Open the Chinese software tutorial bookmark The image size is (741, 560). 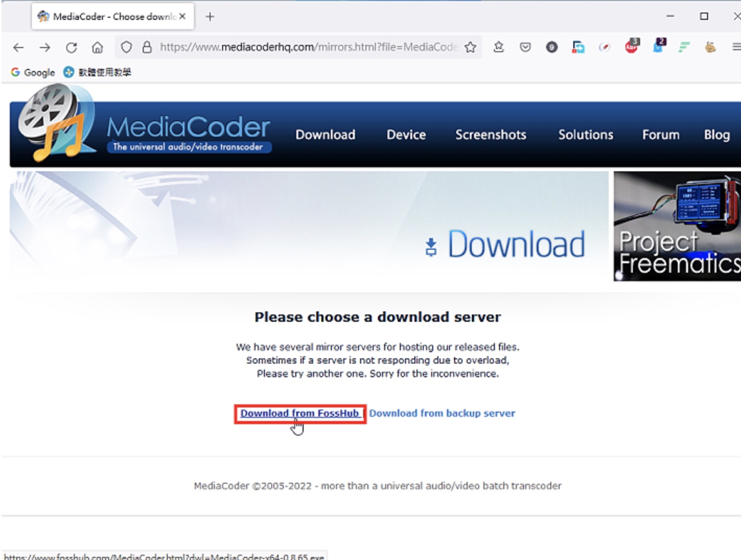click(97, 72)
